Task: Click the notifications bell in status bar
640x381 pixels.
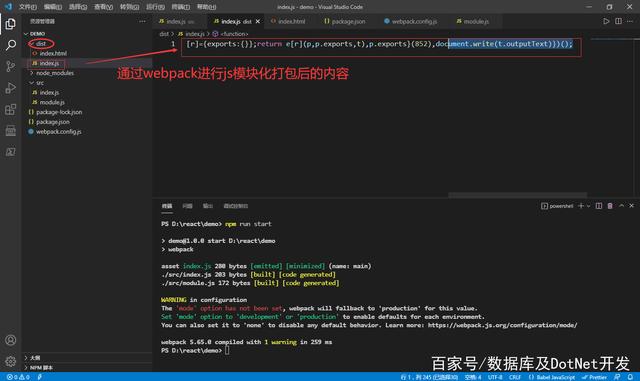Action: (x=631, y=377)
